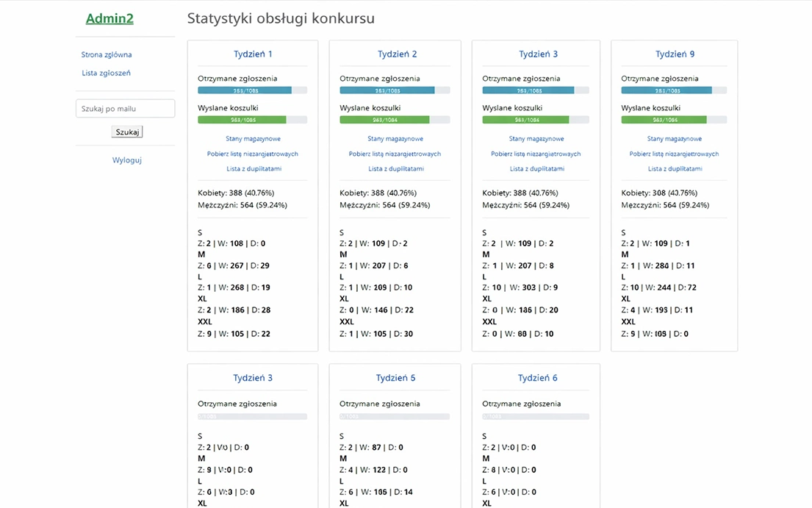
Task: Open Lista z duplikatami for Tydzień 1
Action: (x=254, y=169)
